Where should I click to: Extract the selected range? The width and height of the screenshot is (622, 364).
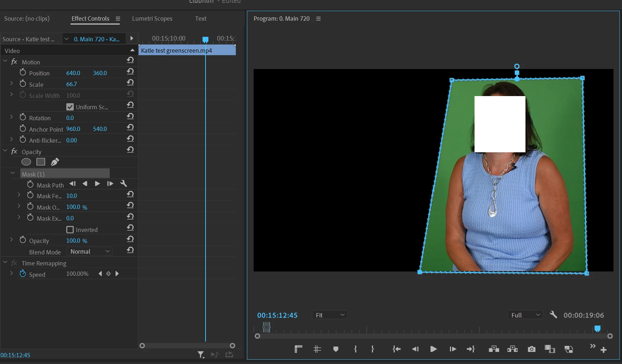513,349
